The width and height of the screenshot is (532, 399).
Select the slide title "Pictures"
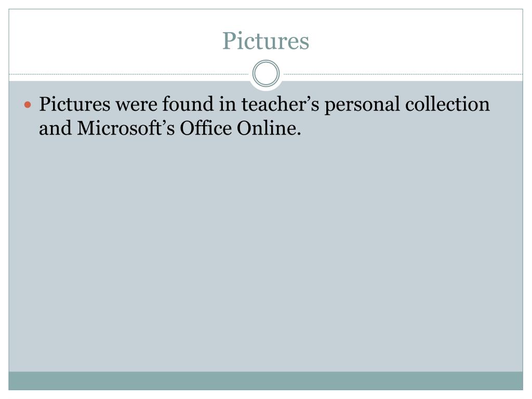pos(265,41)
